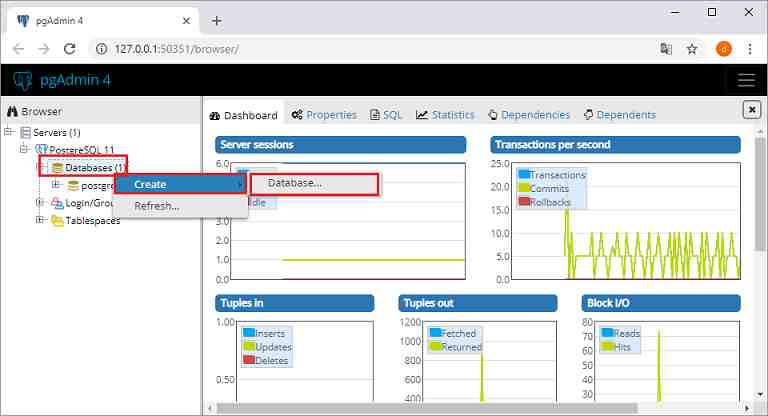Click the Server sessions panel header
Screen dimensions: 768x416
point(340,145)
